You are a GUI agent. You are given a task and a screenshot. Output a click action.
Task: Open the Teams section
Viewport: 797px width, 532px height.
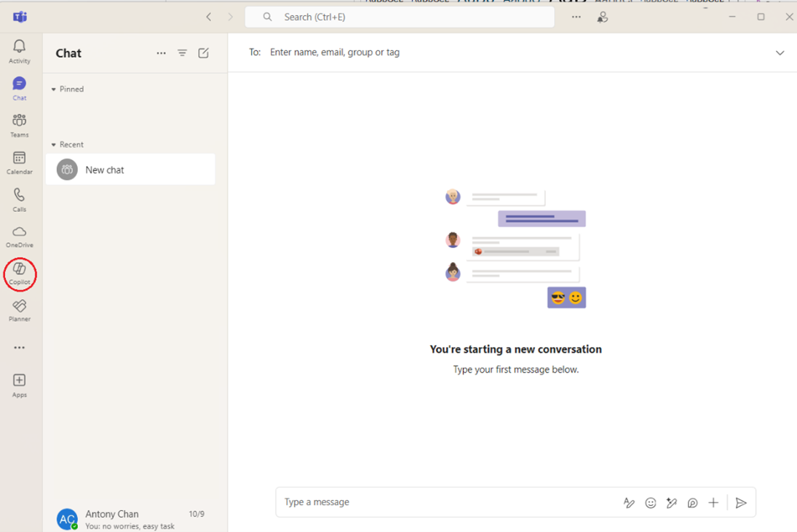pos(20,124)
